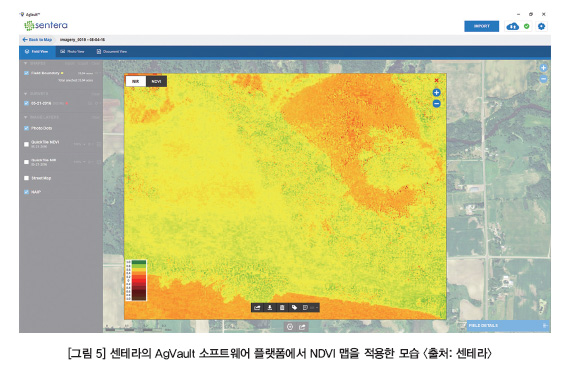The image size is (564, 368).
Task: Click the share icon in image toolbar
Action: [x=257, y=308]
